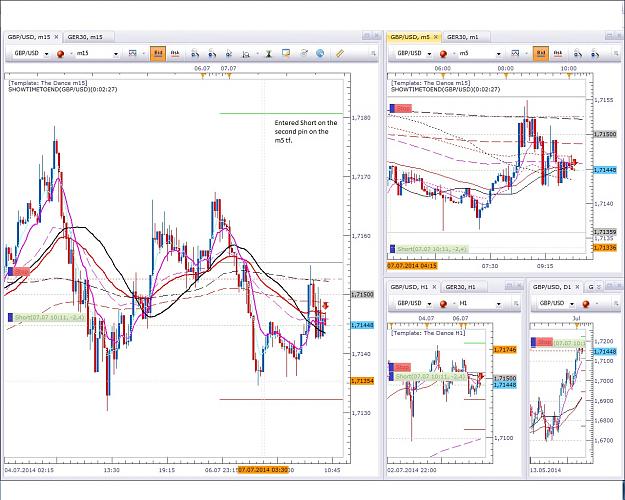Screen dimensions: 625x500
Task: Click the chart type icon in the m15 toolbar
Action: [133, 53]
